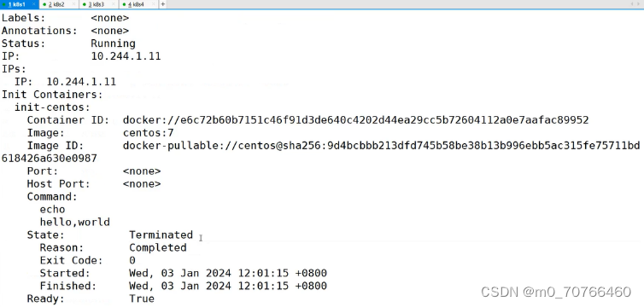Close the k8s2 session tab
Viewport: 644px width, 307px height.
pyautogui.click(x=73, y=4)
